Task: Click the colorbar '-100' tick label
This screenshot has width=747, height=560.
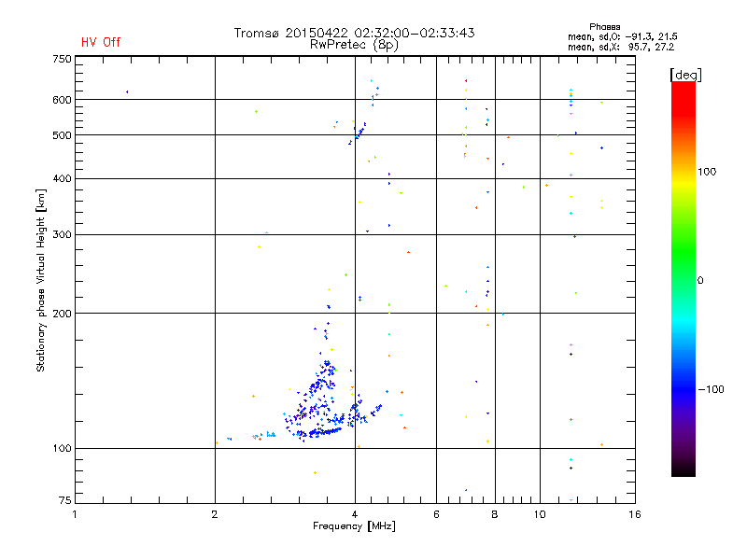Action: click(711, 389)
